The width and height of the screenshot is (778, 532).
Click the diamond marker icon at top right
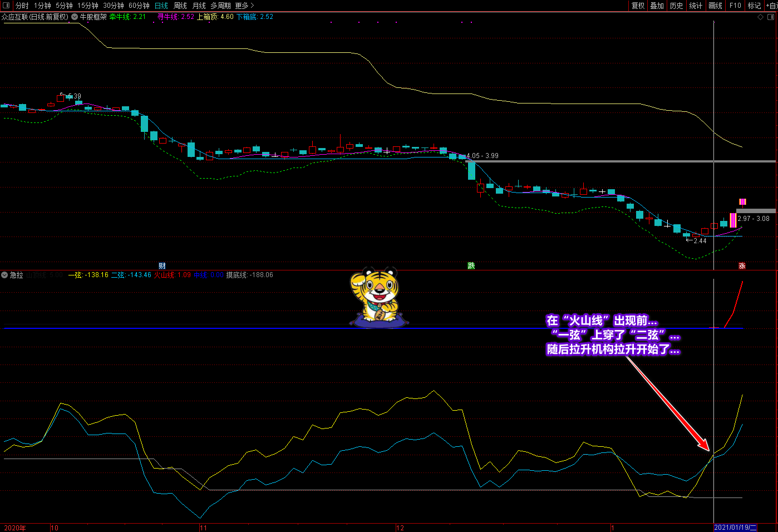pos(760,17)
